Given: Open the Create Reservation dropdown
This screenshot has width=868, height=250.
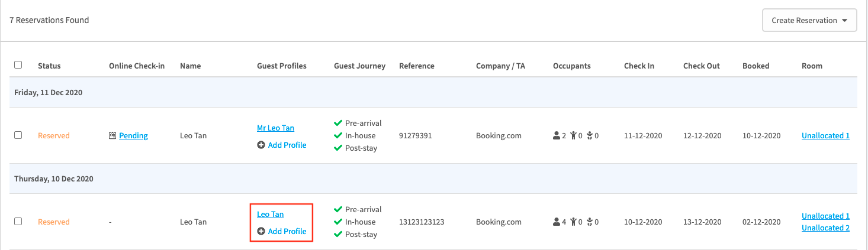Looking at the screenshot, I should [x=809, y=21].
